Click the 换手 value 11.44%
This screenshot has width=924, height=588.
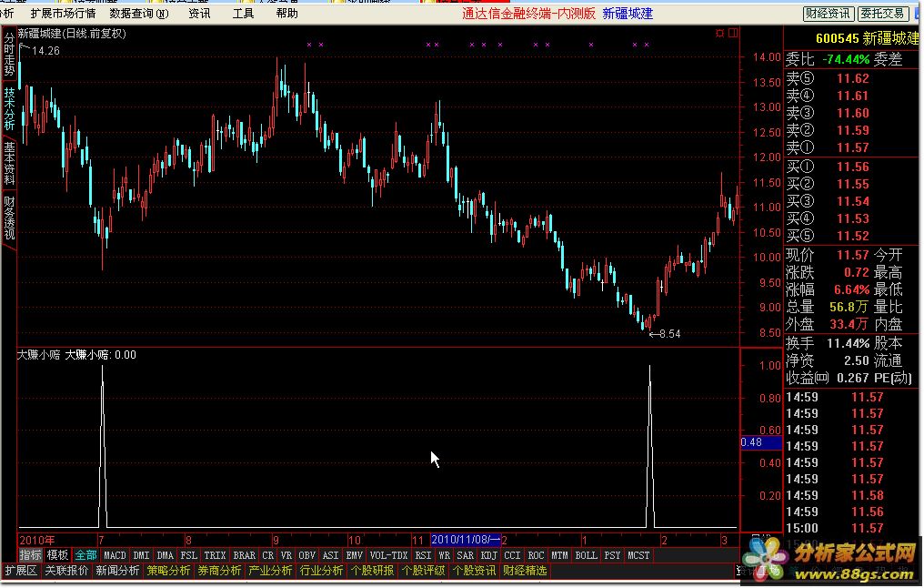click(848, 343)
